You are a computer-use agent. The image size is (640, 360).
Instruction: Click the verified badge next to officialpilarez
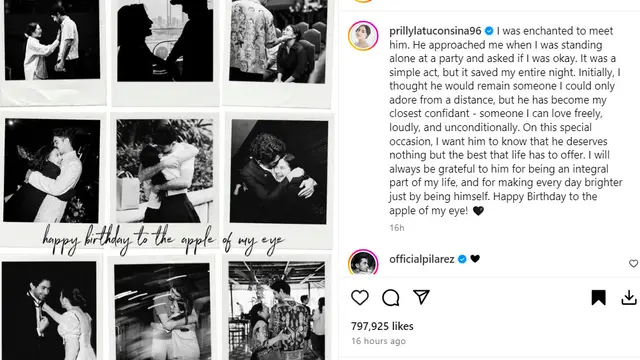462,259
